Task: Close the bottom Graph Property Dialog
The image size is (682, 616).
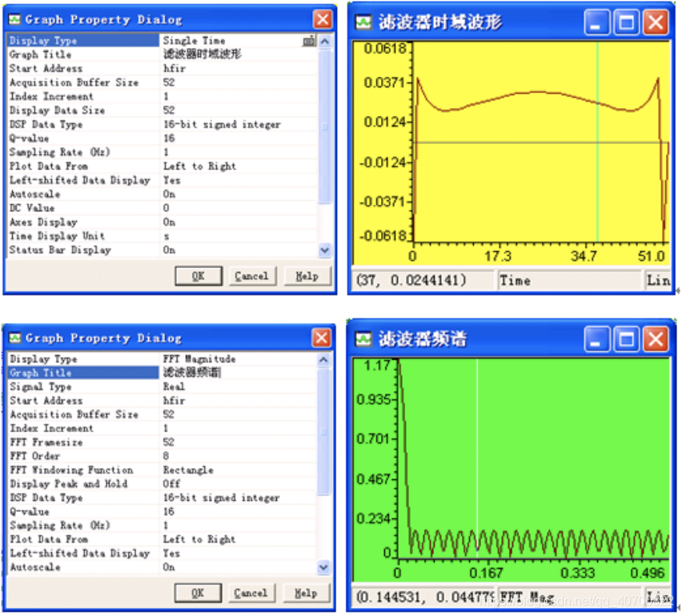Action: click(x=322, y=338)
